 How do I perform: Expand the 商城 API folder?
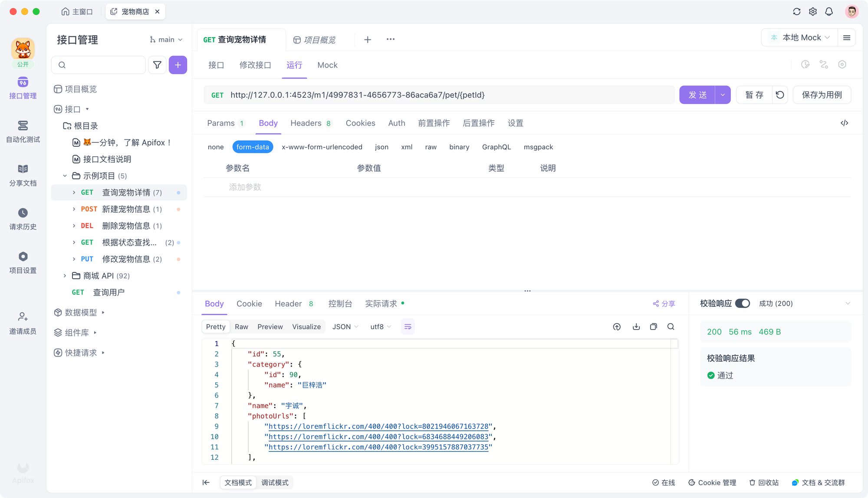tap(64, 275)
